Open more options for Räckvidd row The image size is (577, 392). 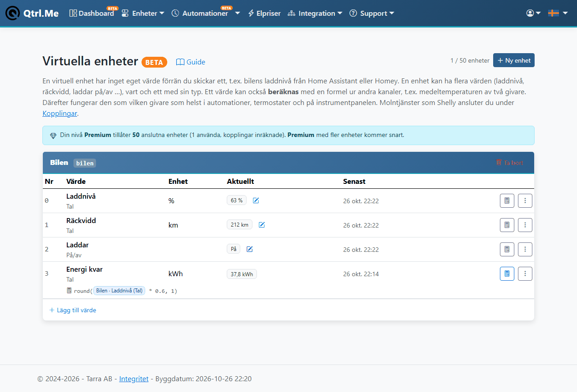(x=525, y=225)
